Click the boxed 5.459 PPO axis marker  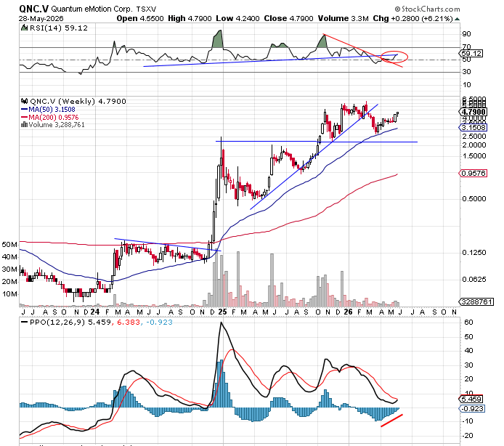pyautogui.click(x=471, y=399)
